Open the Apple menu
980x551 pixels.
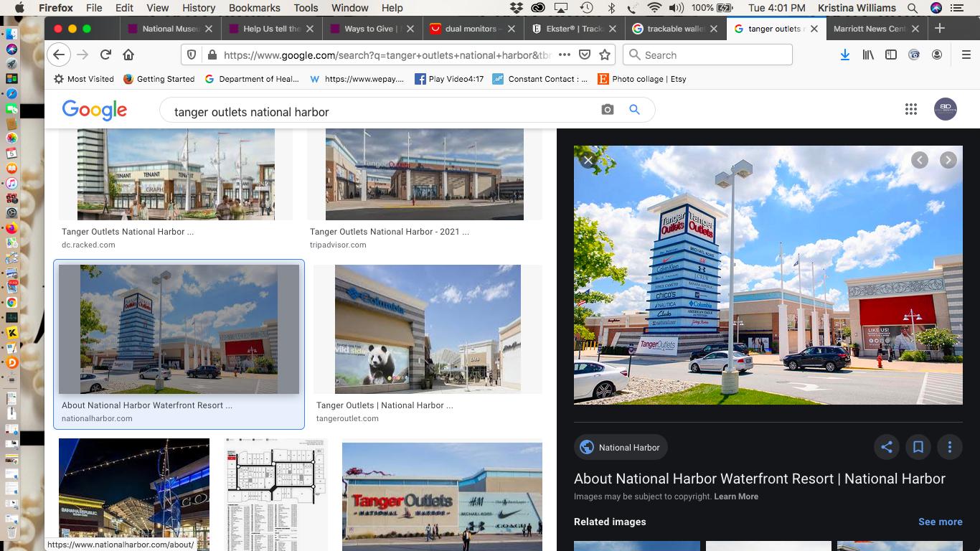click(19, 8)
